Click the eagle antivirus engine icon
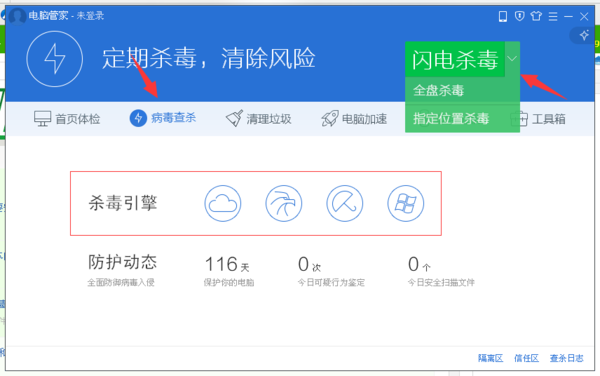 click(x=284, y=203)
